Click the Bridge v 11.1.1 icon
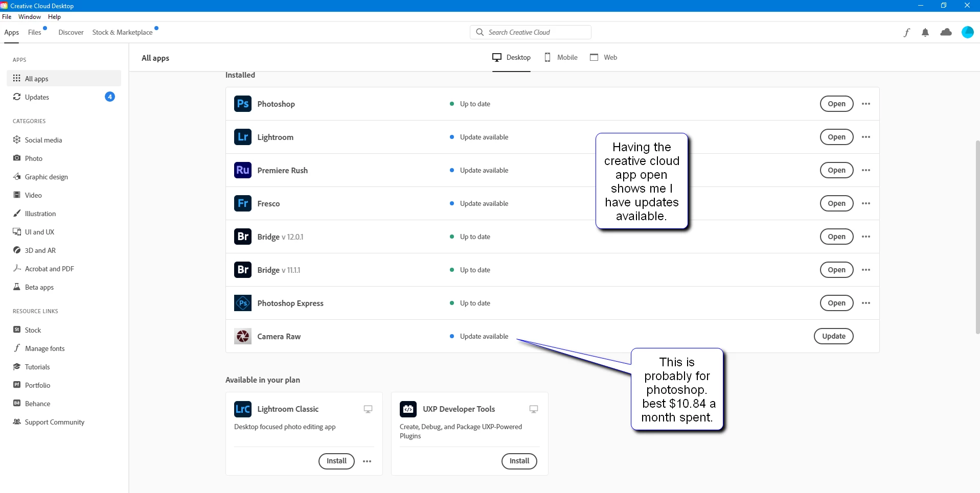This screenshot has height=493, width=980. coord(243,270)
